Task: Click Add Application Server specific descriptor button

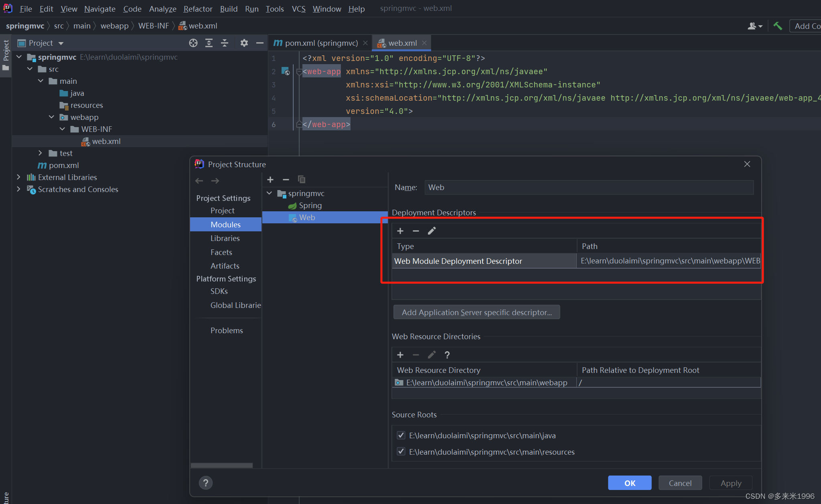Action: click(476, 312)
